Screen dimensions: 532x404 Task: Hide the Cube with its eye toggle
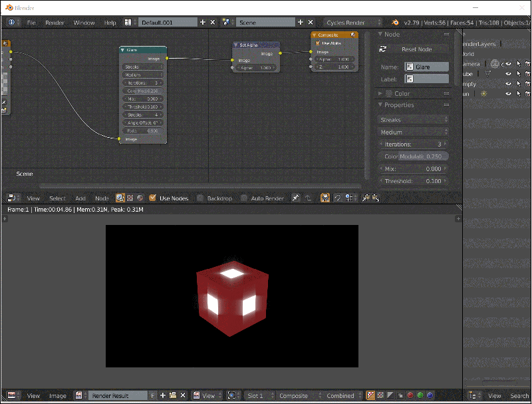(509, 74)
